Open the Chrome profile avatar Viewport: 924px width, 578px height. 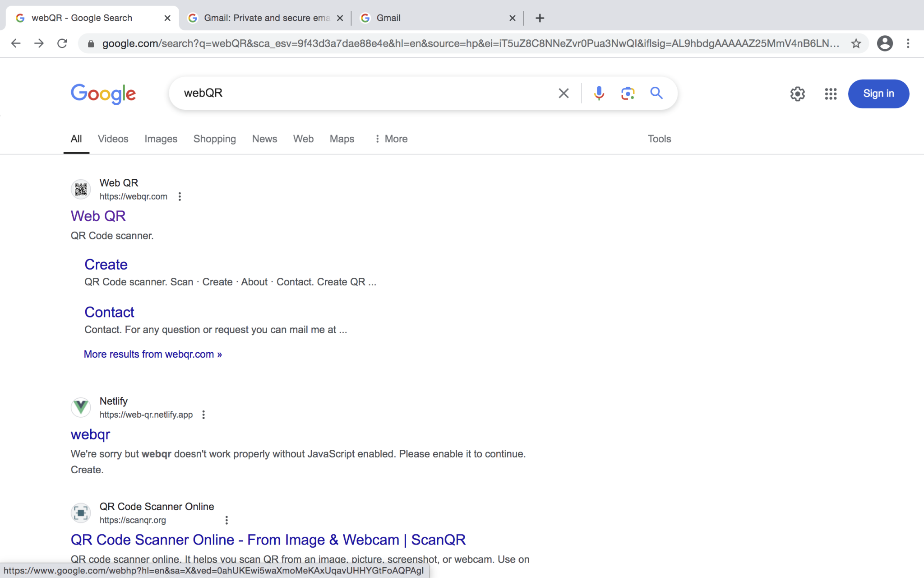[x=885, y=43]
